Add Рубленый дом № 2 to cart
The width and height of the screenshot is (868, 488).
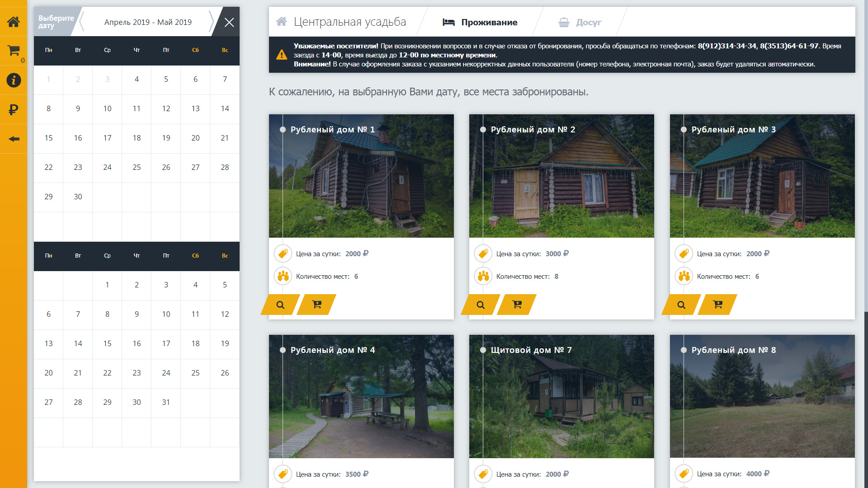click(517, 305)
